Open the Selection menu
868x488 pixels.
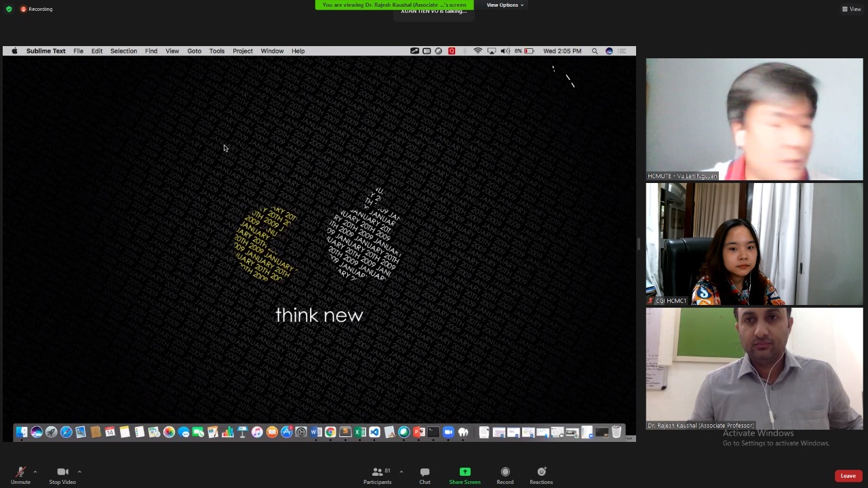[x=123, y=51]
